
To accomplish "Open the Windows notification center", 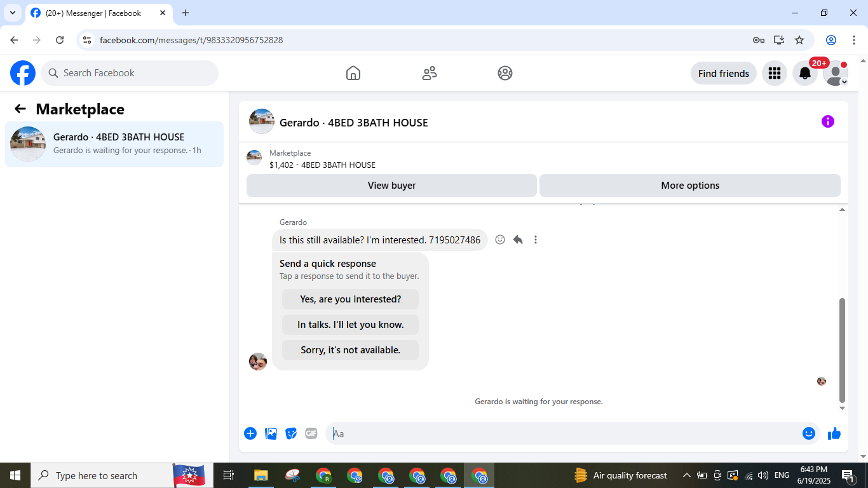I will 848,475.
